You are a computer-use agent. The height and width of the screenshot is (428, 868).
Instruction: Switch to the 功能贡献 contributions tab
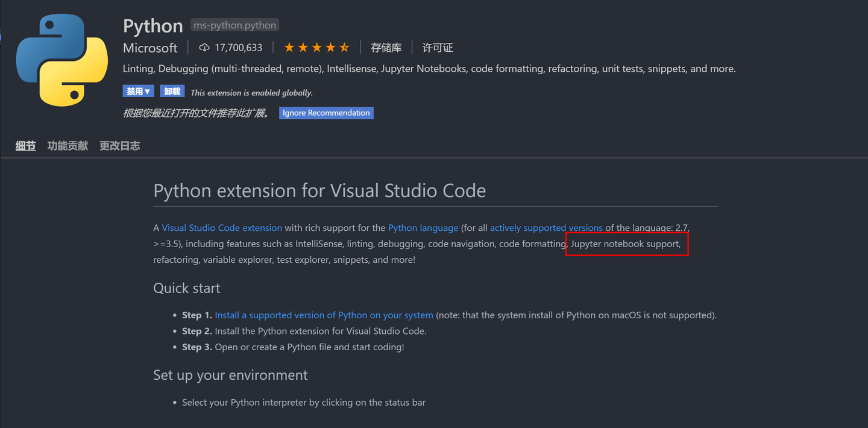tap(68, 146)
